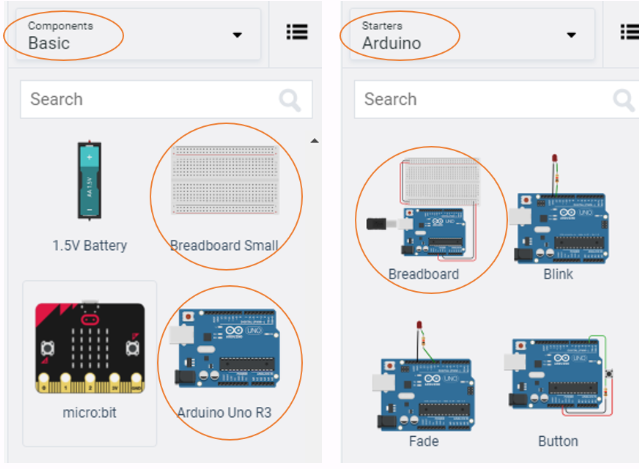This screenshot has height=469, width=639.
Task: Click the 'Blink' label
Action: point(558,274)
